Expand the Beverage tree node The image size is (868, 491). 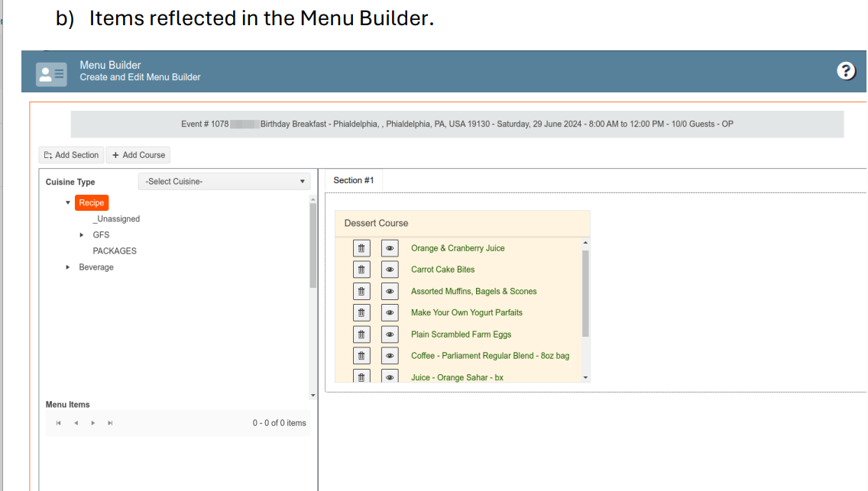[x=68, y=267]
